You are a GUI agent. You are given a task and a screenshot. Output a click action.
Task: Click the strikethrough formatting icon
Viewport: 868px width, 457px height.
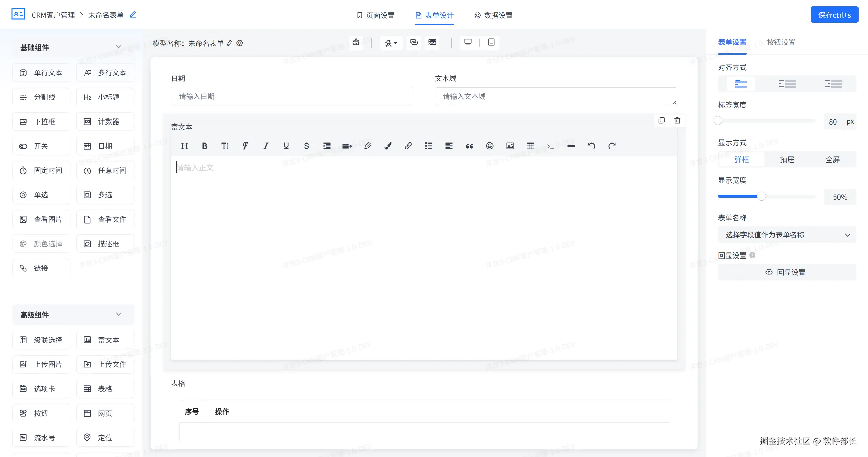click(306, 146)
